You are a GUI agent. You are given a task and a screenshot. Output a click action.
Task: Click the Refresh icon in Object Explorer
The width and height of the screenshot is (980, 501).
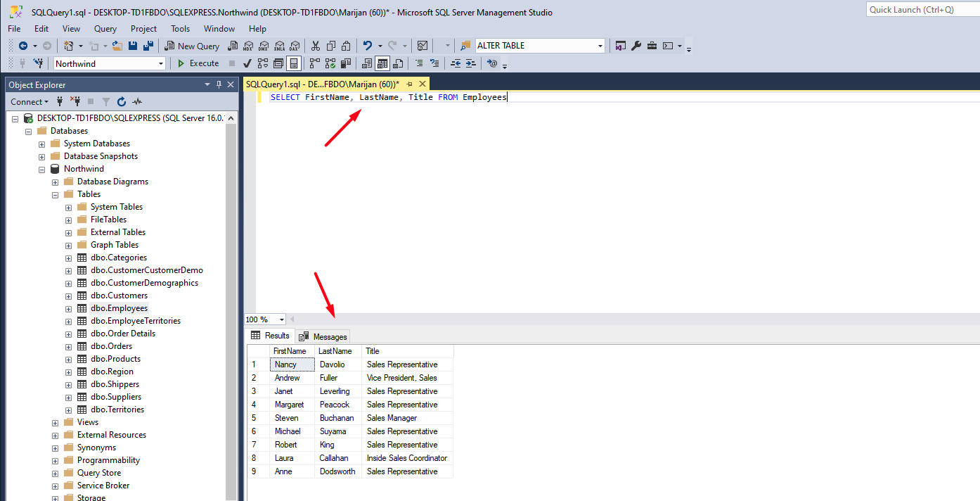click(122, 101)
